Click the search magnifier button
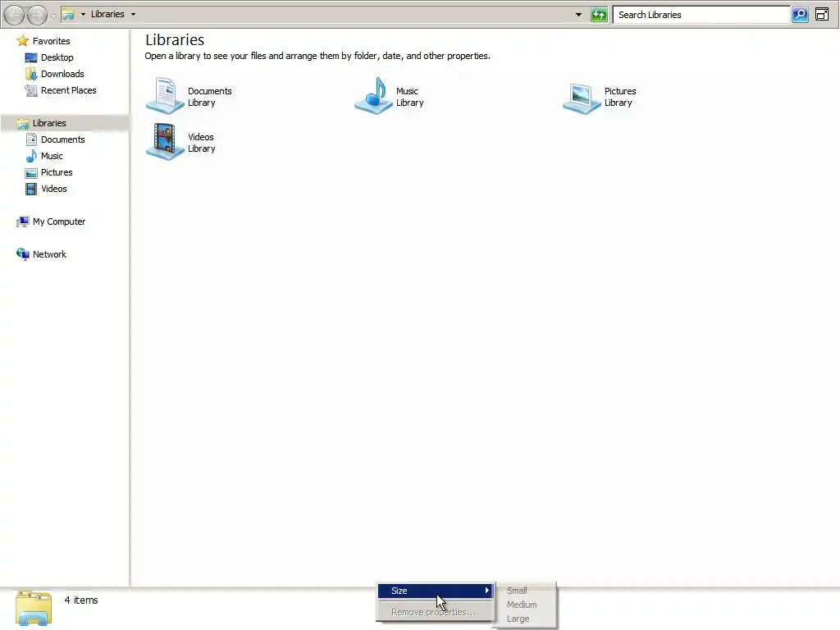 (800, 15)
